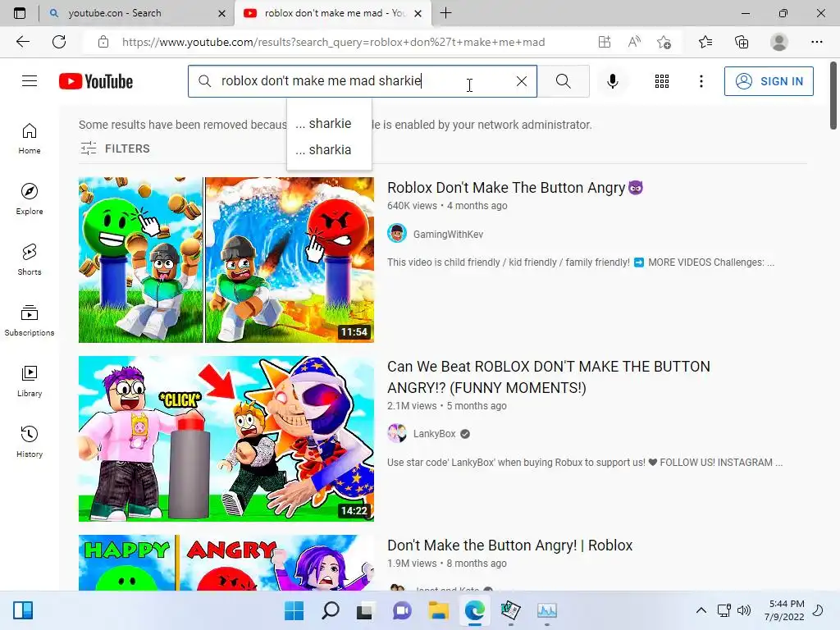Open a new tab with plus button
The height and width of the screenshot is (630, 840).
pyautogui.click(x=445, y=13)
